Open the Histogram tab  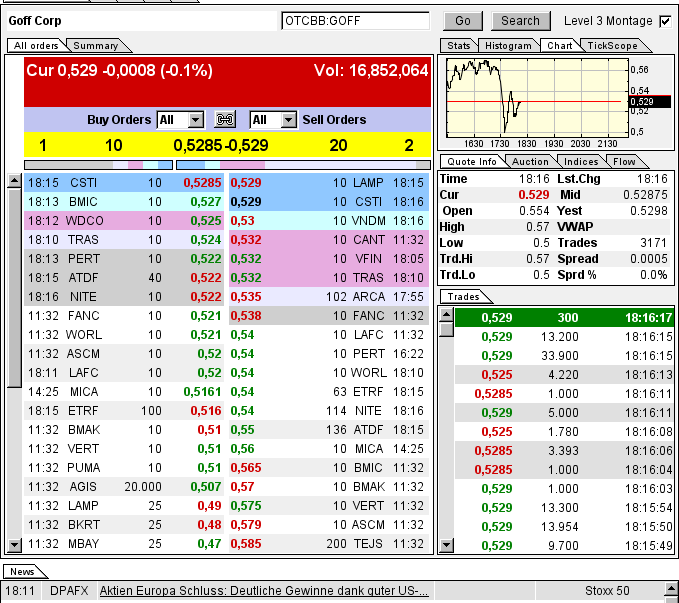[508, 45]
